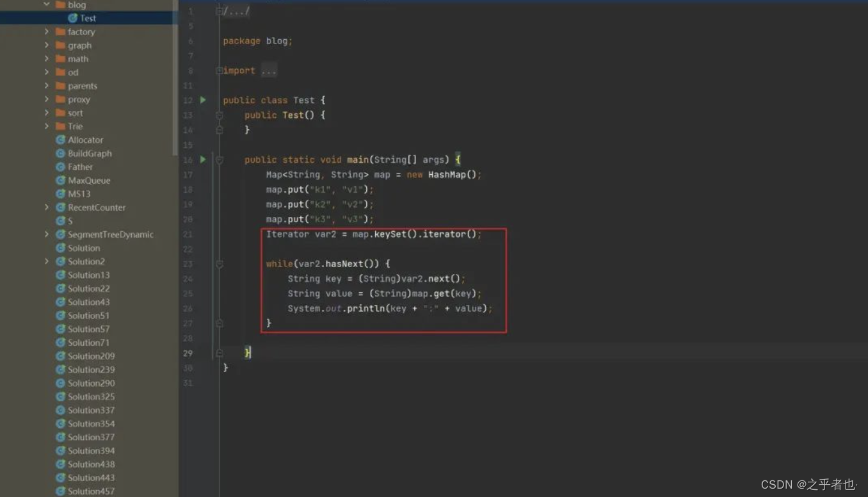Expand the SegmentTreeDynamic node
This screenshot has width=868, height=497.
coord(46,234)
